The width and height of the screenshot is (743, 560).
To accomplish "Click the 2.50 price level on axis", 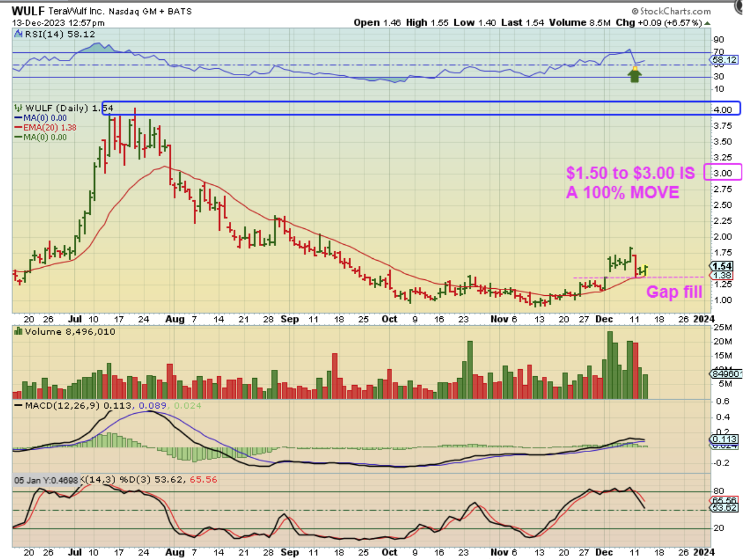I will pyautogui.click(x=722, y=205).
